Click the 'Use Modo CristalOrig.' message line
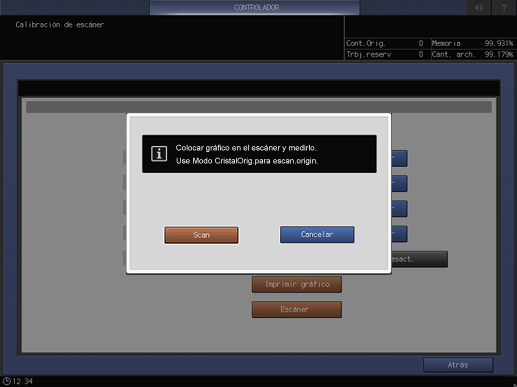517x387 pixels. [247, 161]
